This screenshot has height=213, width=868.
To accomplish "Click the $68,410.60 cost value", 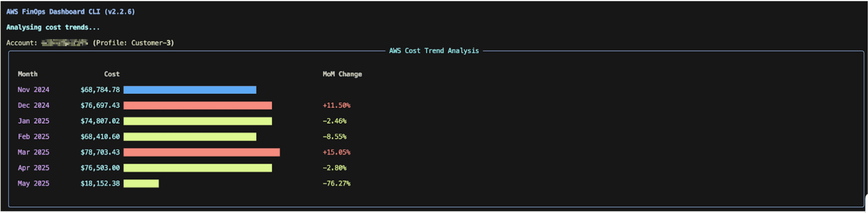I will [x=100, y=137].
